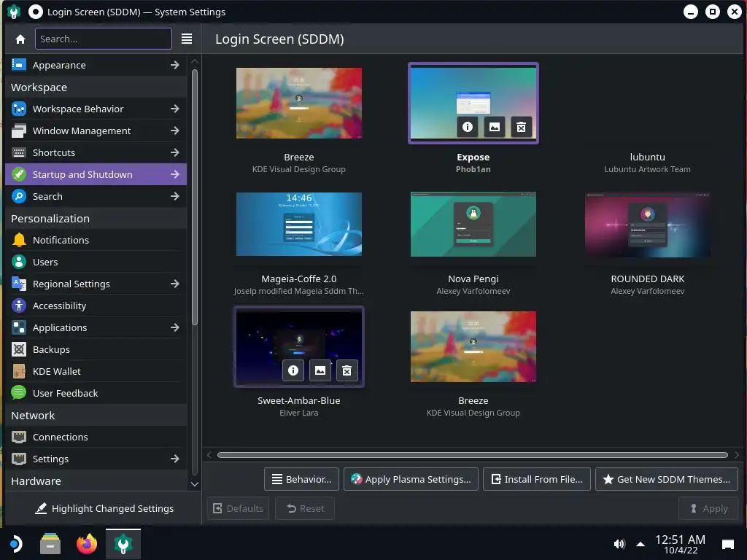Image resolution: width=747 pixels, height=560 pixels.
Task: Click Install From File...
Action: click(x=537, y=479)
